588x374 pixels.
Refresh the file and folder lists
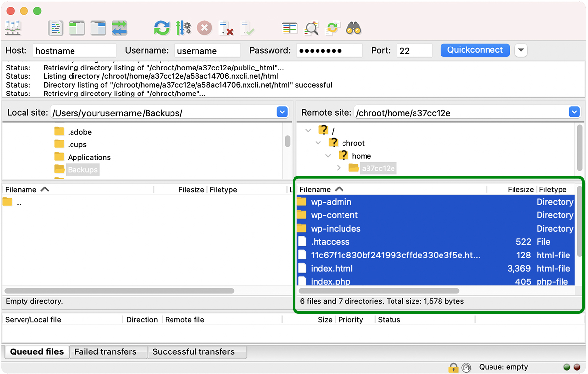pos(161,28)
